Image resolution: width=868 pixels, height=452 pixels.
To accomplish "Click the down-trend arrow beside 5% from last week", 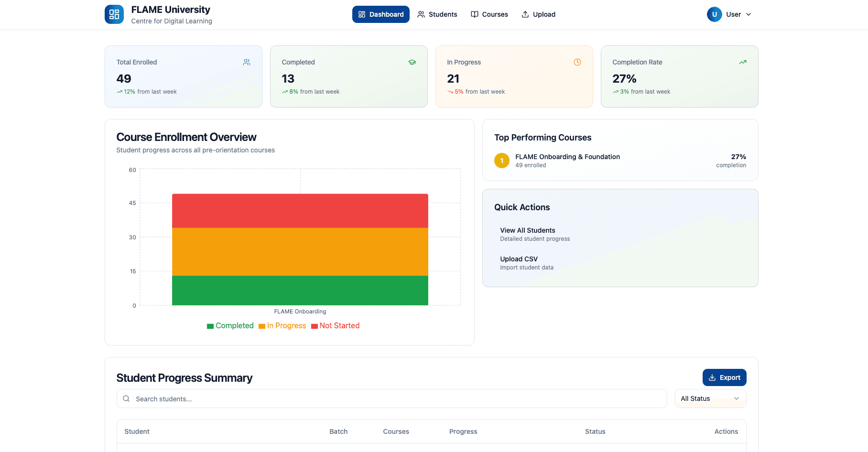I will pyautogui.click(x=450, y=92).
